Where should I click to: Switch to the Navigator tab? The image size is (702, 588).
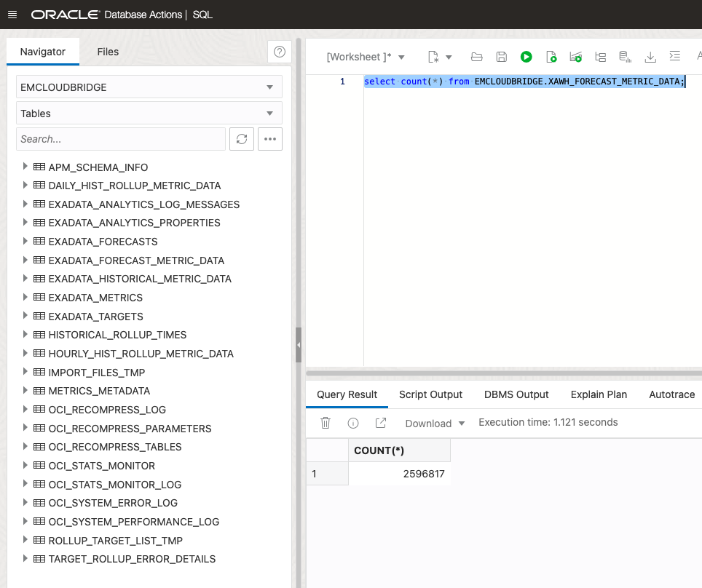[43, 52]
